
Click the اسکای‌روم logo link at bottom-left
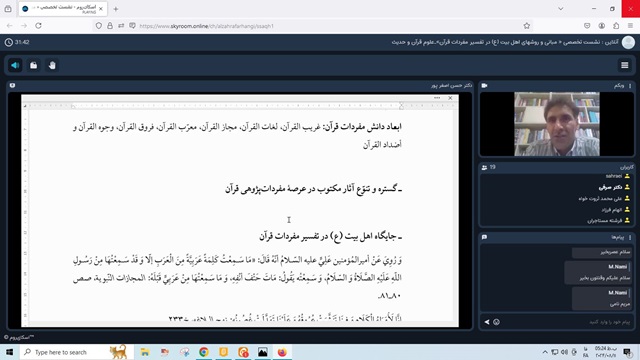19,337
